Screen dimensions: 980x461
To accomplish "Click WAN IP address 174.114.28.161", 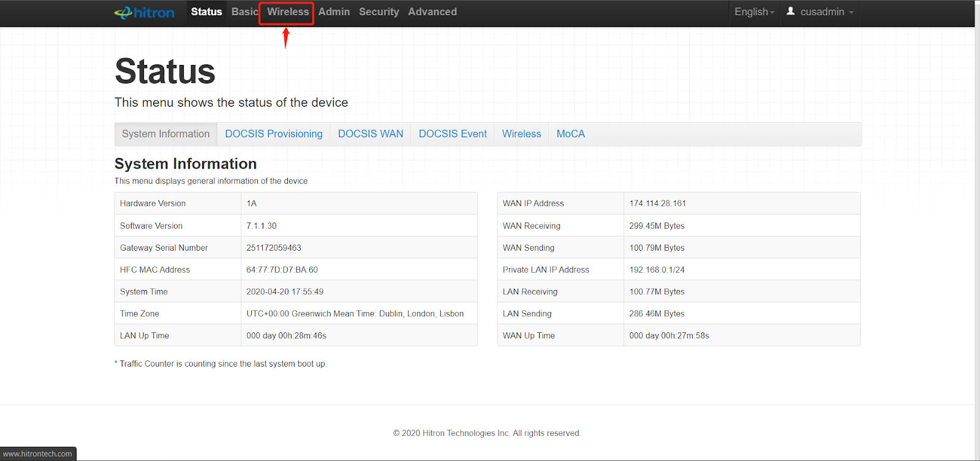I will [658, 204].
